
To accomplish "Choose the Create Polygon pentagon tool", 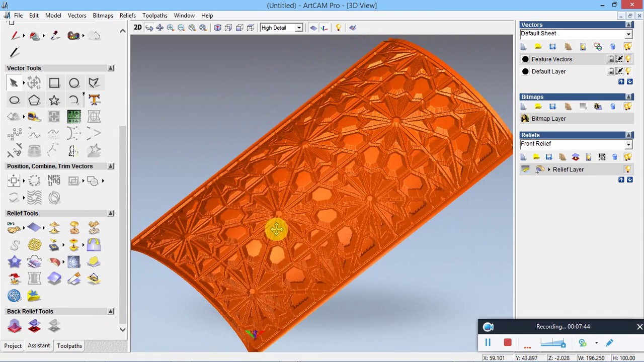I will tap(34, 100).
